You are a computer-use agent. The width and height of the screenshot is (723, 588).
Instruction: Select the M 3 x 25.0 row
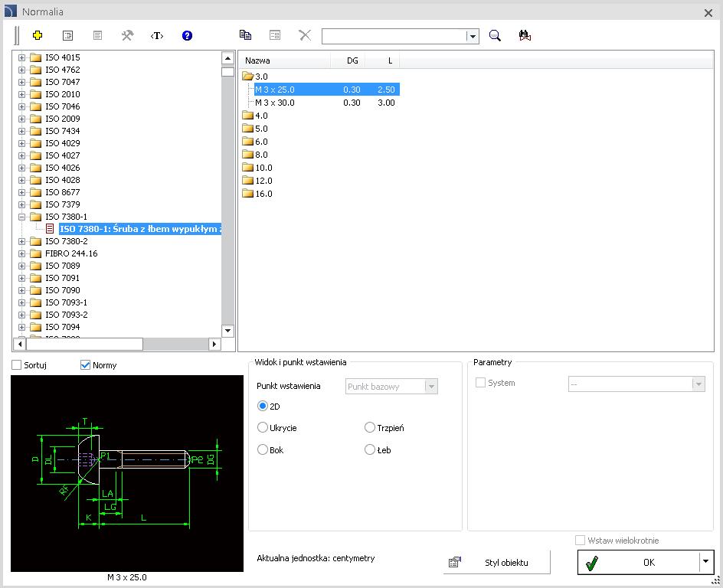[x=326, y=90]
